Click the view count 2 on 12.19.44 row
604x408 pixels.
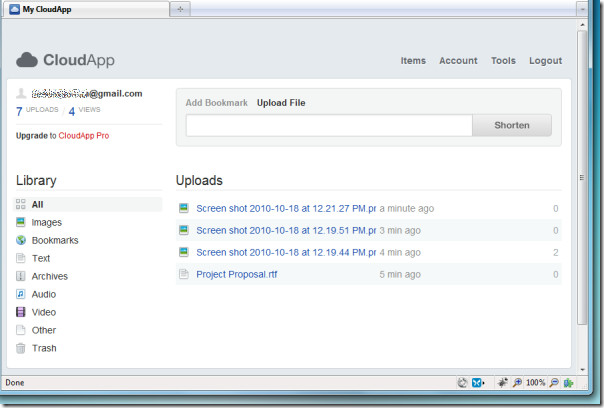555,252
